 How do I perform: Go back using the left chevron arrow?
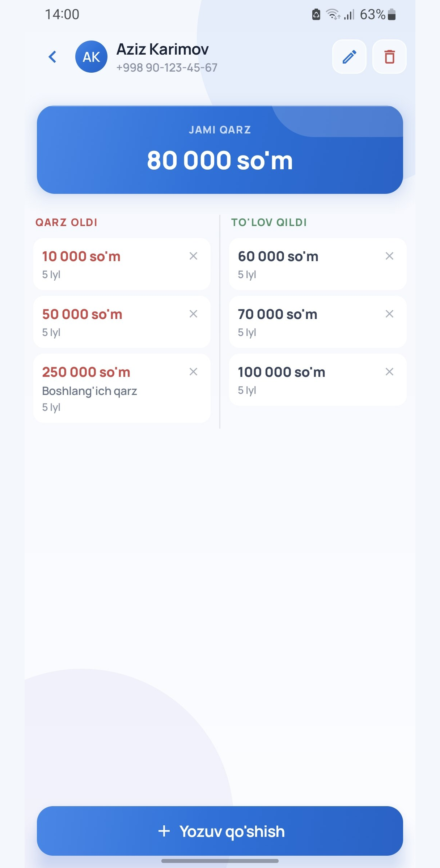coord(52,57)
